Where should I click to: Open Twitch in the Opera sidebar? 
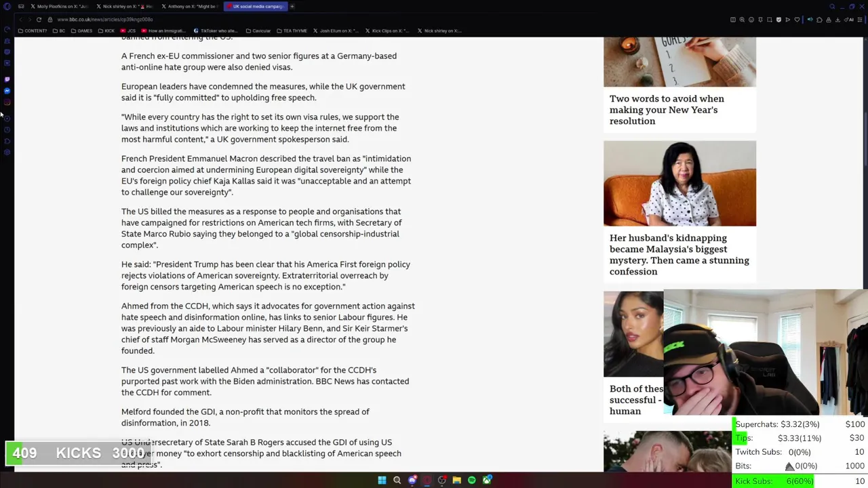click(x=7, y=79)
